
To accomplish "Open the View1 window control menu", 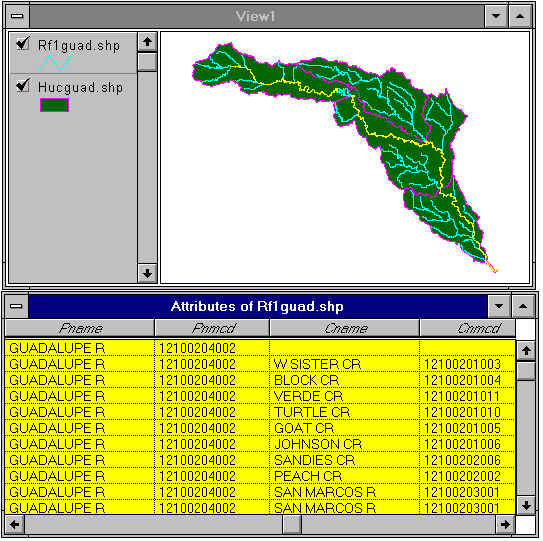I will 17,16.
